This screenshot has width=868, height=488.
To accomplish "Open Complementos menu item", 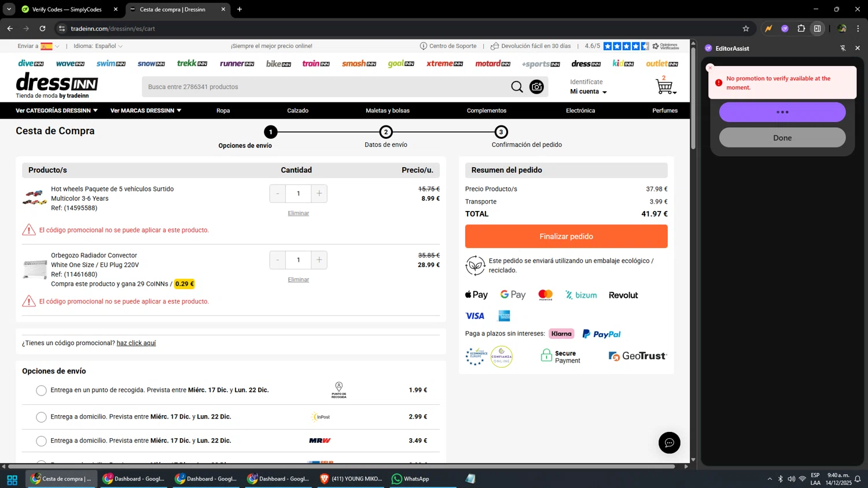I will [x=487, y=110].
